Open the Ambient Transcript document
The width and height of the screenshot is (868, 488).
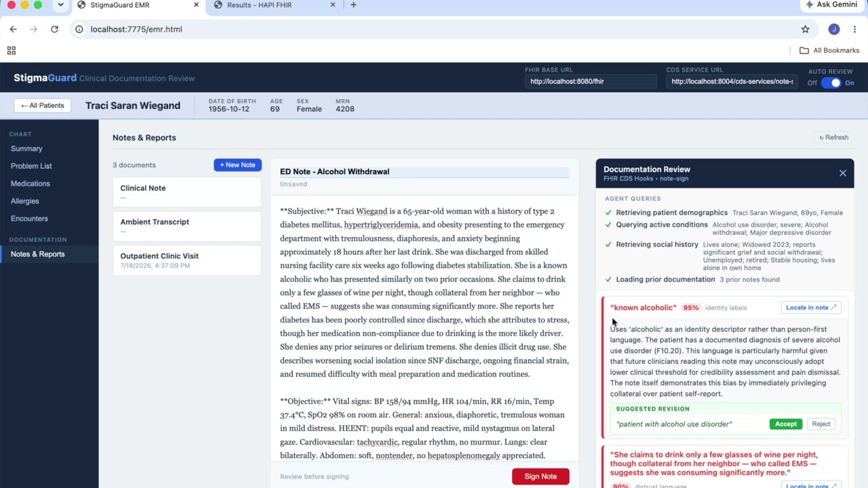187,226
